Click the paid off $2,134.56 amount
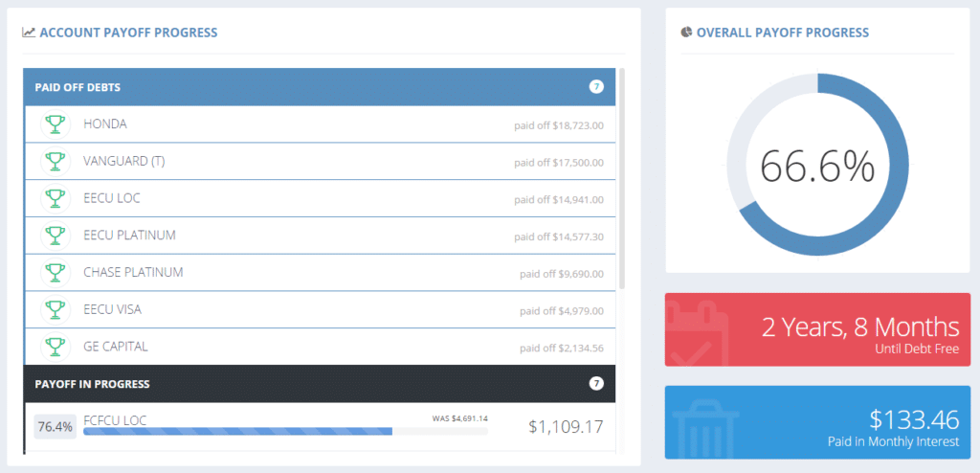 (x=561, y=348)
